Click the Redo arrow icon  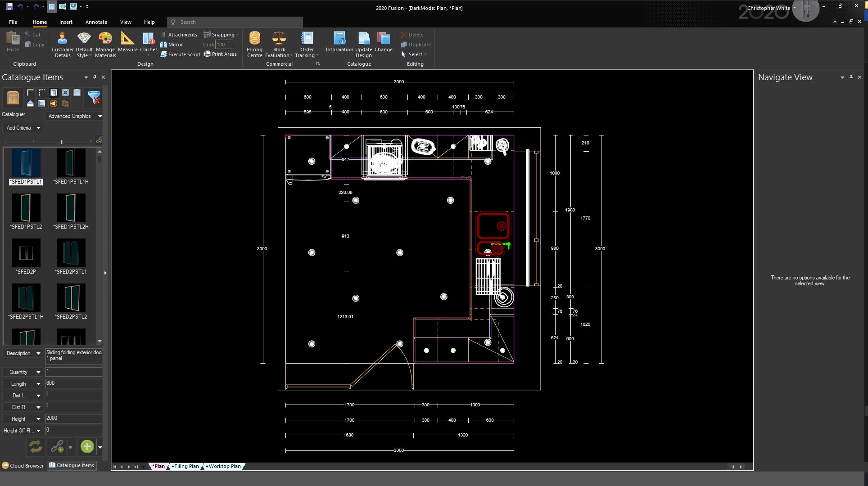point(36,7)
